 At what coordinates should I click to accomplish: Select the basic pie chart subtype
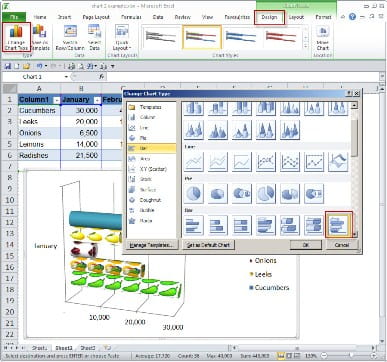pyautogui.click(x=194, y=193)
